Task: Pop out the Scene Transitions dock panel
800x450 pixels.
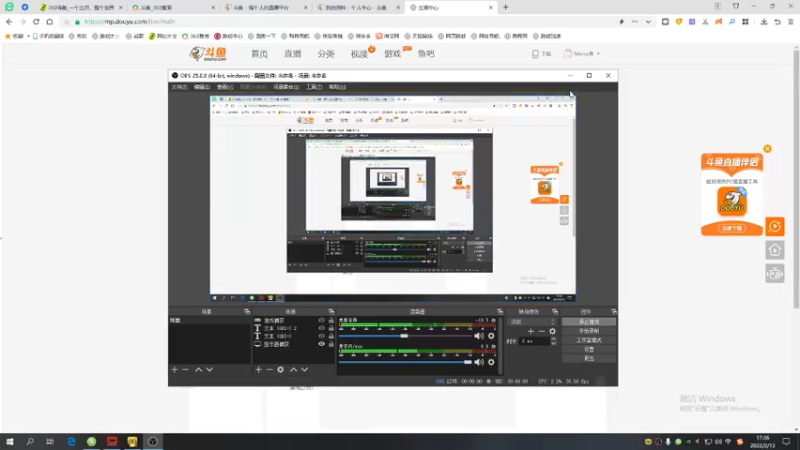Action: [x=555, y=311]
